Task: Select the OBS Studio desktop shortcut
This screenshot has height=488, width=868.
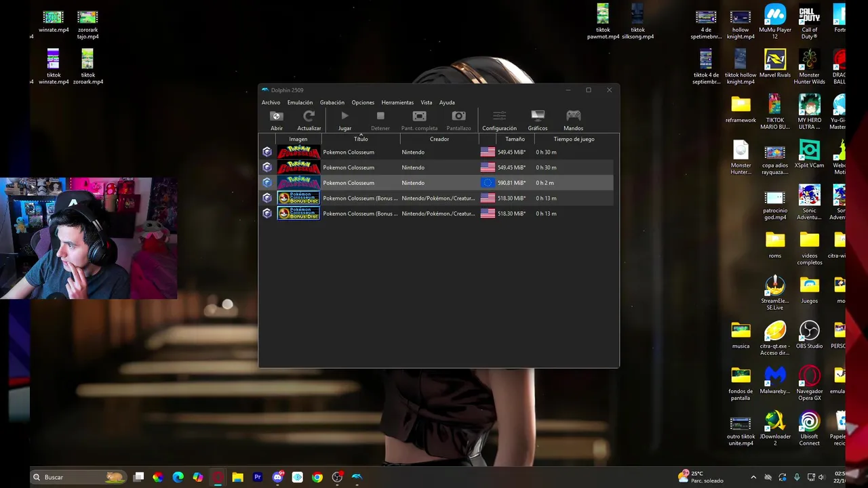Action: point(809,335)
